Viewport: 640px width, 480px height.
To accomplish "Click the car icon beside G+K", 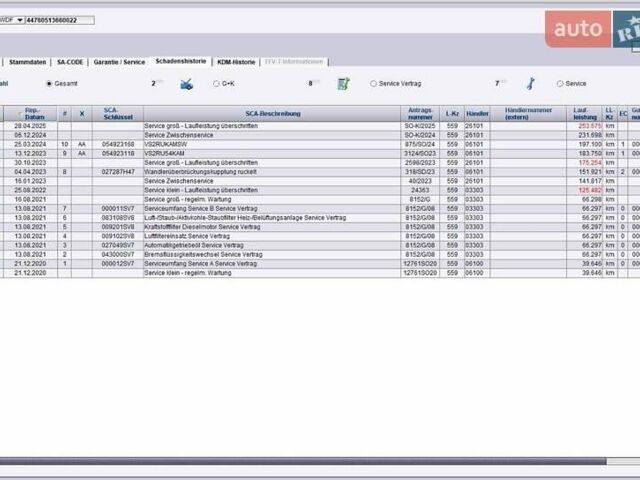I will coord(186,84).
